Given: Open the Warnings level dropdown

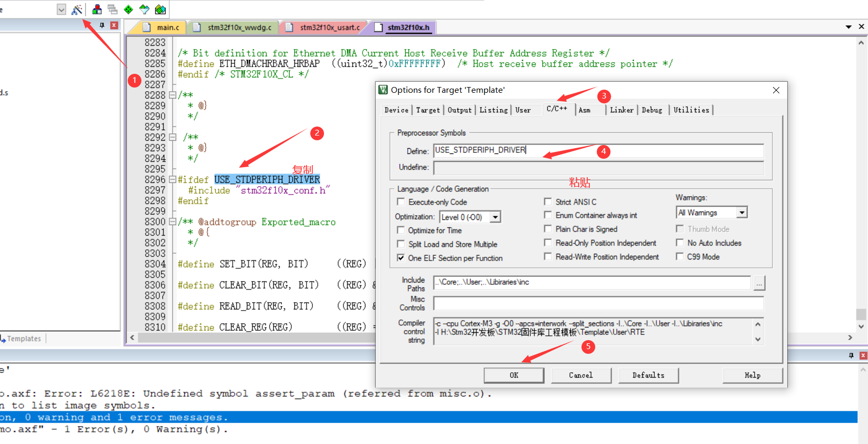Looking at the screenshot, I should point(742,213).
